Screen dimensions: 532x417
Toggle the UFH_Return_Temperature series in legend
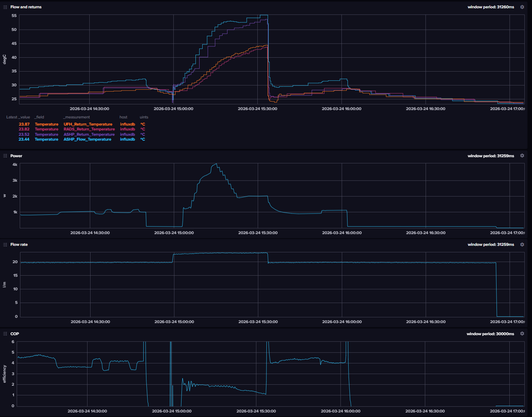[x=88, y=124]
